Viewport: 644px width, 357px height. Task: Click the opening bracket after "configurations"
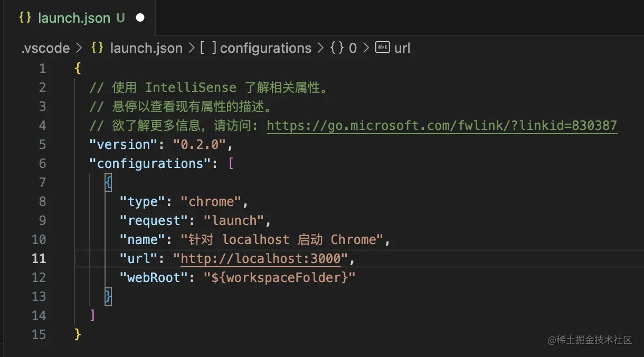pos(231,164)
